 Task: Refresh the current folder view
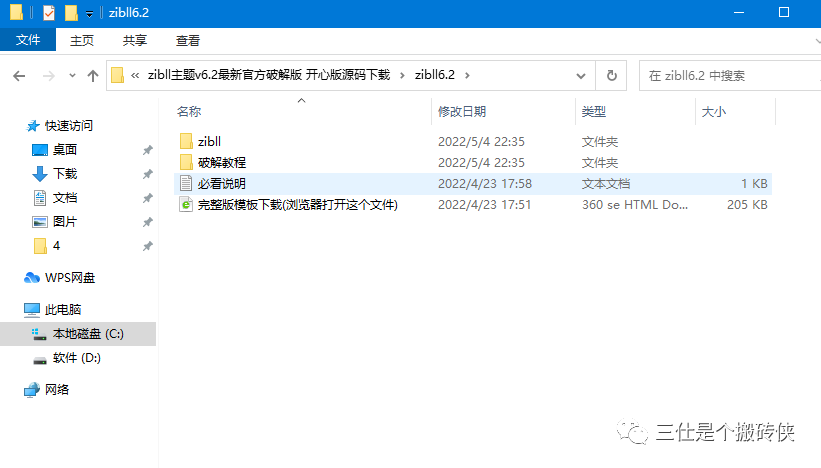611,75
